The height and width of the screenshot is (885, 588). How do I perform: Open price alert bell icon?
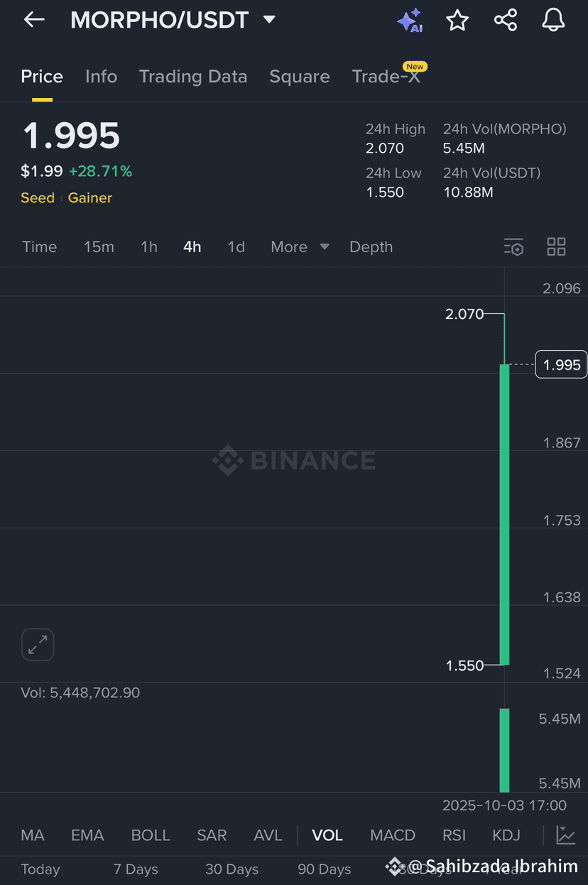[x=553, y=21]
